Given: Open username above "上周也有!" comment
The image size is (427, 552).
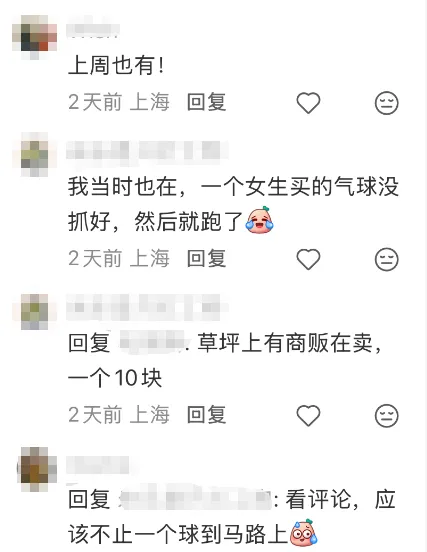Looking at the screenshot, I should pos(93,29).
